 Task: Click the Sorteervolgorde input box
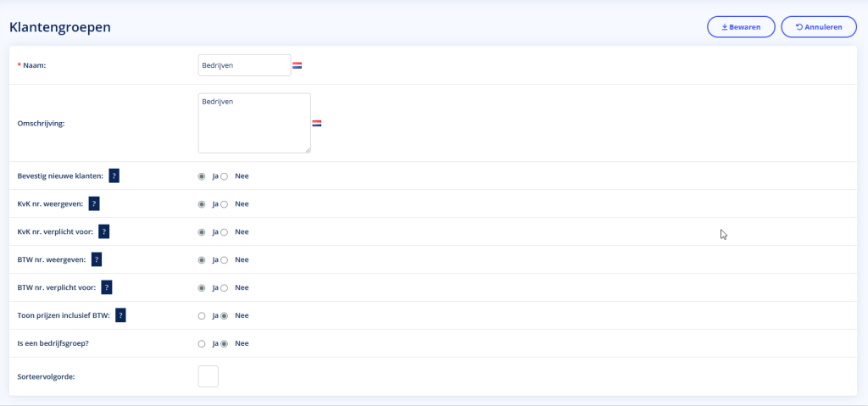click(x=208, y=376)
